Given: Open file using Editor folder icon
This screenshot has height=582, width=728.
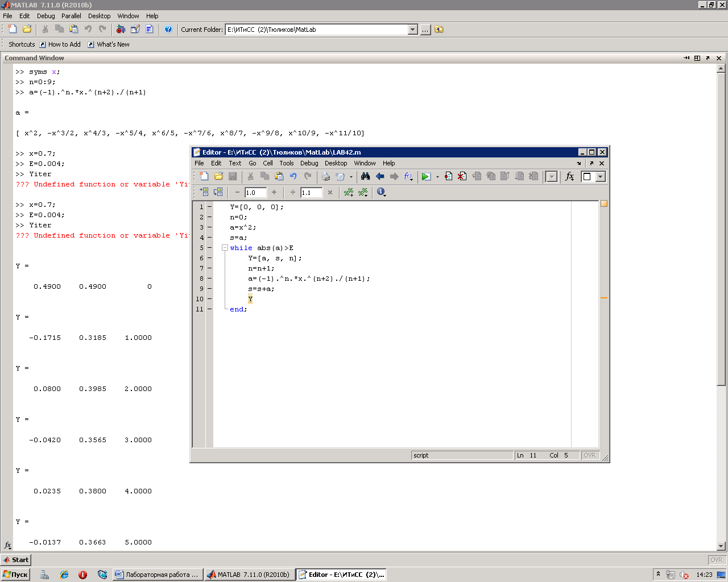Looking at the screenshot, I should 218,177.
